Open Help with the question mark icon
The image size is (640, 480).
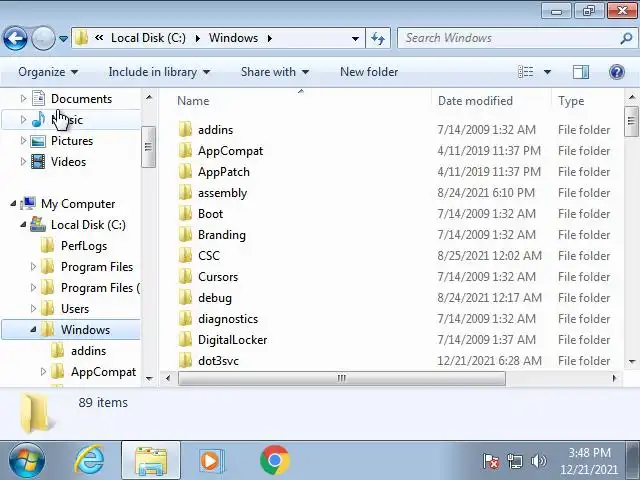pos(617,72)
